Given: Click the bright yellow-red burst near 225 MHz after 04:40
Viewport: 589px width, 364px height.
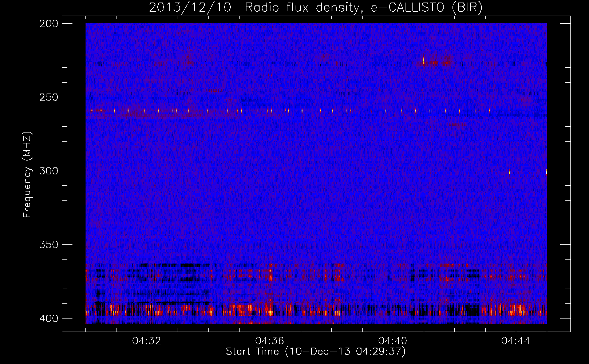Looking at the screenshot, I should [424, 60].
